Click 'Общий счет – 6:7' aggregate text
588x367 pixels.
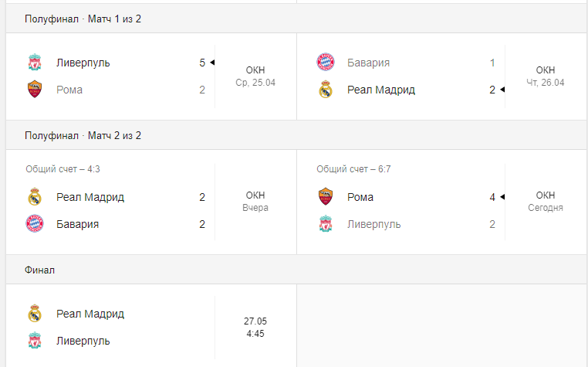pyautogui.click(x=353, y=169)
